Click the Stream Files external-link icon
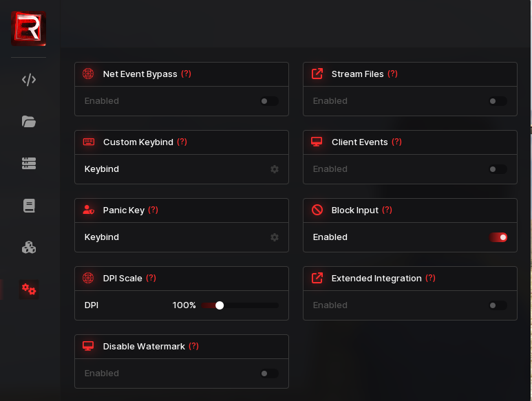This screenshot has width=532, height=401. 317,74
